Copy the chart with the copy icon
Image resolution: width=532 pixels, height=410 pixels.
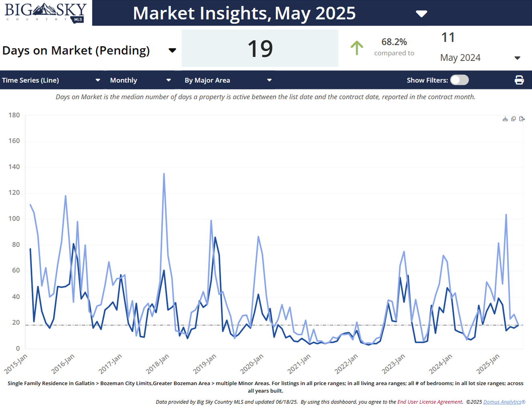coord(514,119)
